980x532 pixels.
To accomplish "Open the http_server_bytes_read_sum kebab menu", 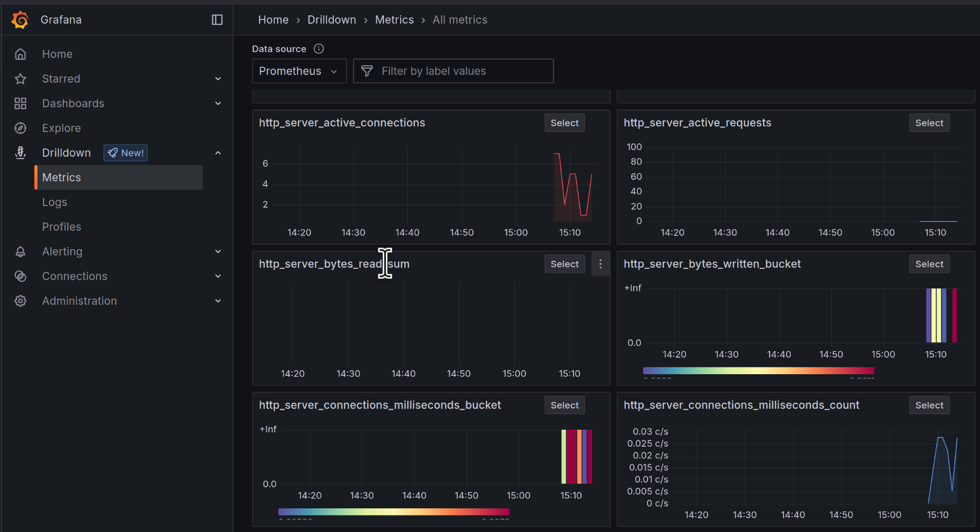I will [600, 264].
